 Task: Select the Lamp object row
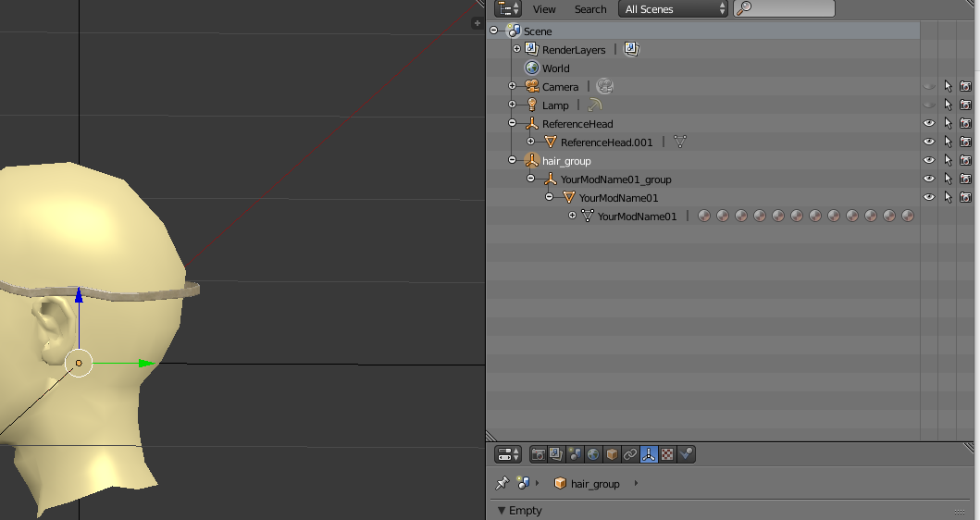555,105
